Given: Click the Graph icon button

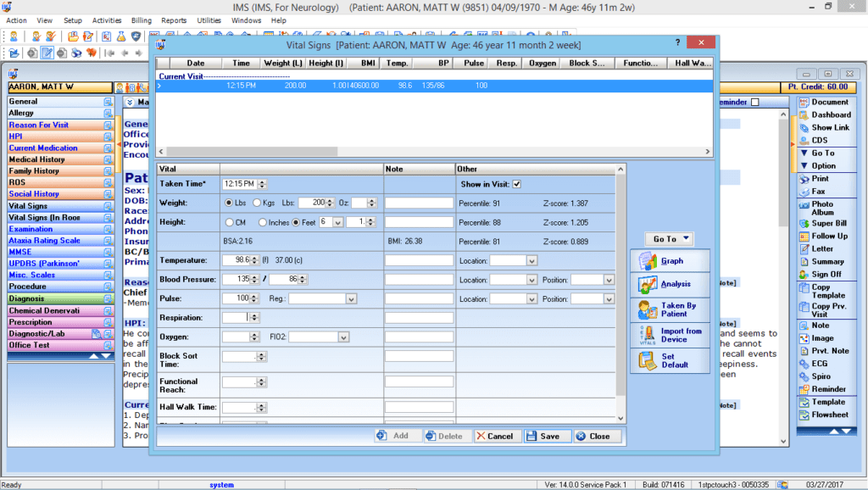Looking at the screenshot, I should (647, 261).
